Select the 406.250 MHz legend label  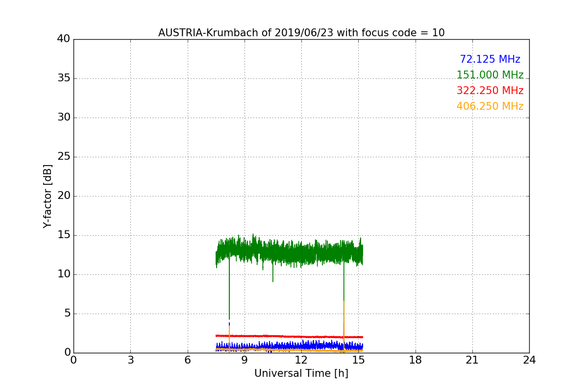490,106
